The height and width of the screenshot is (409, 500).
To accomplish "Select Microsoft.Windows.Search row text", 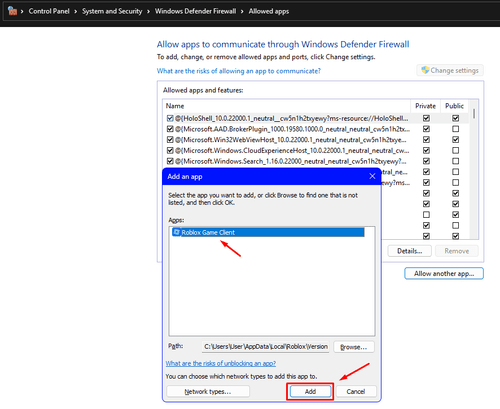I will [x=291, y=161].
